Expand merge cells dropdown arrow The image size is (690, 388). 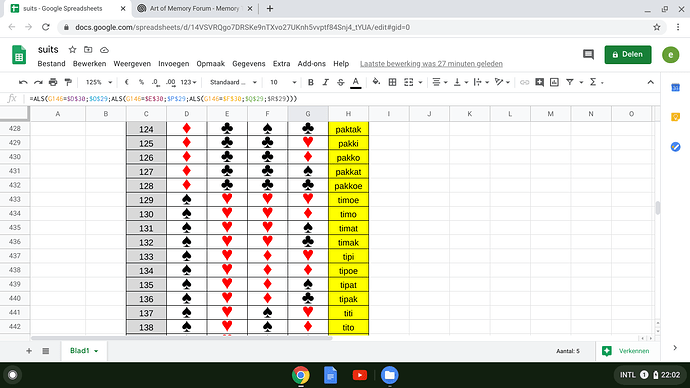420,82
